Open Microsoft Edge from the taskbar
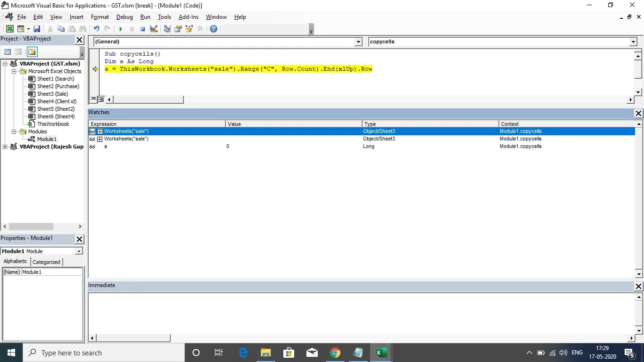 coord(243,353)
